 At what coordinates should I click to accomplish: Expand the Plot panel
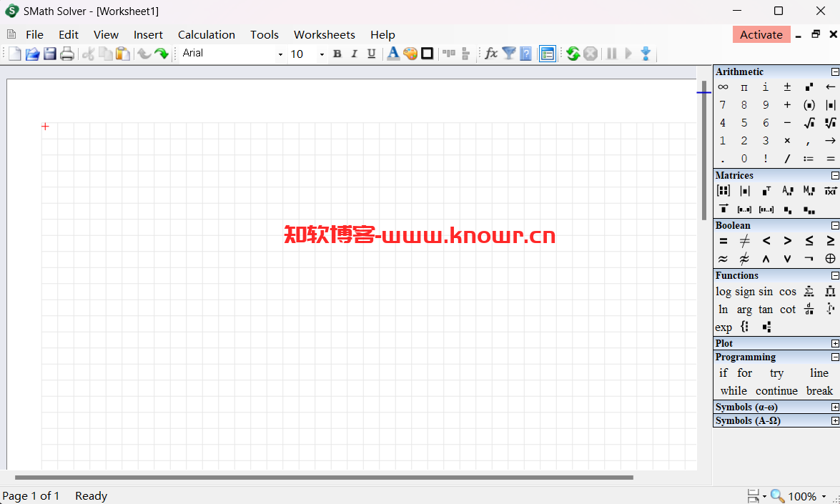(x=835, y=343)
